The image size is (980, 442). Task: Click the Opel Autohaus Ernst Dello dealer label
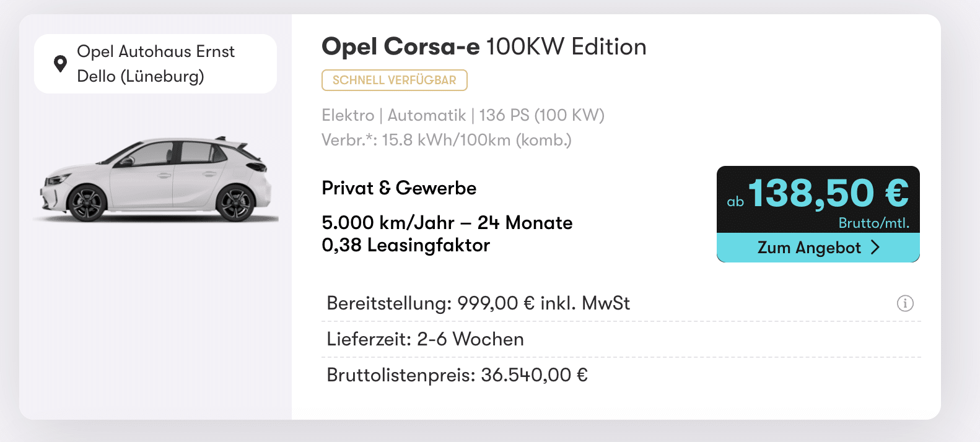tap(155, 64)
